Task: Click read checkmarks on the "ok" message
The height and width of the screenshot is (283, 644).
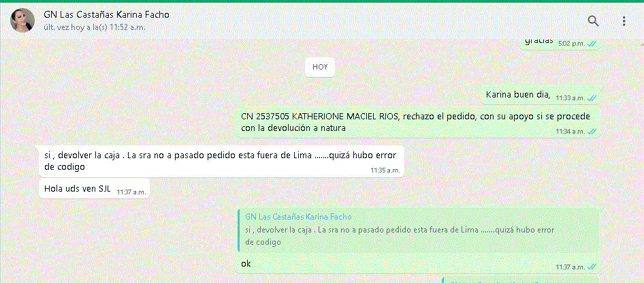Action: [x=592, y=267]
